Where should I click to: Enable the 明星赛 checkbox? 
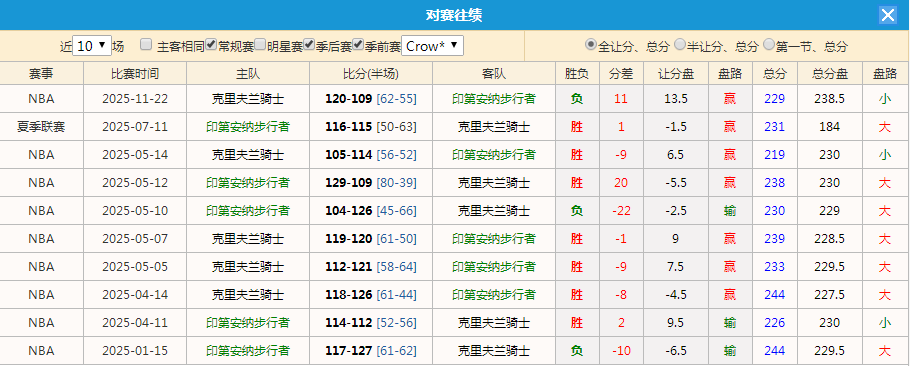(x=260, y=45)
